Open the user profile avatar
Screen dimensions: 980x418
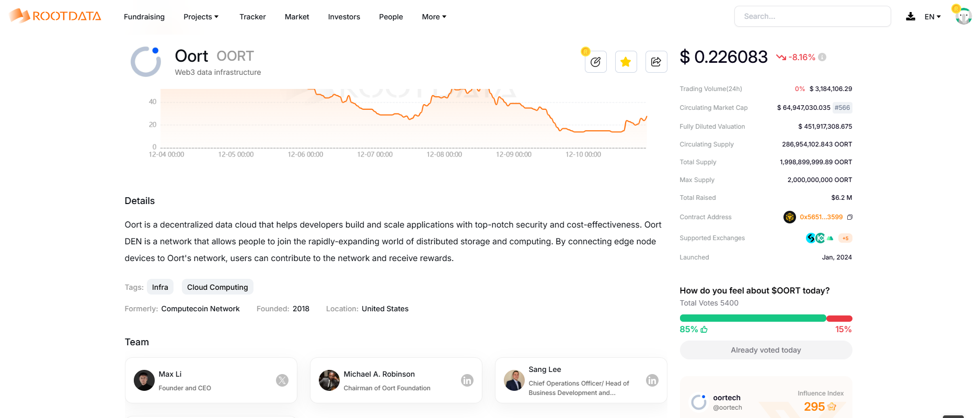coord(963,16)
